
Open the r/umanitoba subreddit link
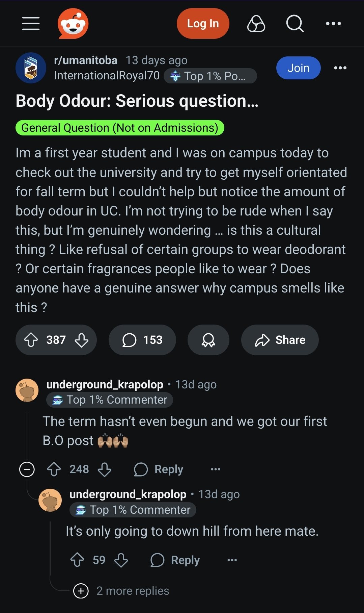coord(86,60)
